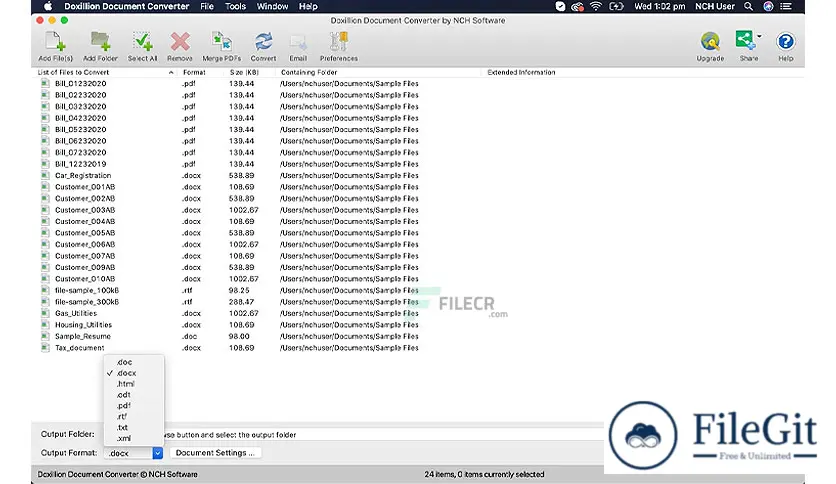Open the Notification Center list icon
Screen dimensions: 836x484
click(786, 6)
